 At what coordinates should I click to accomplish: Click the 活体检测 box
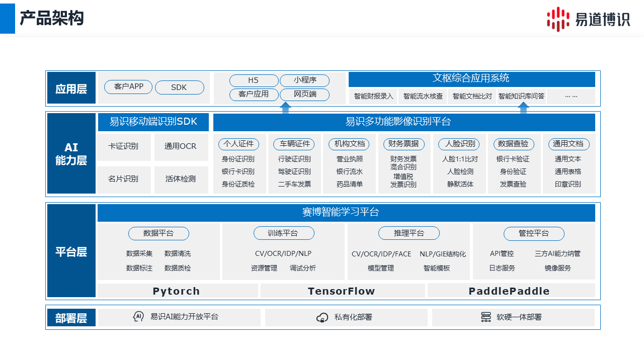coord(181,179)
